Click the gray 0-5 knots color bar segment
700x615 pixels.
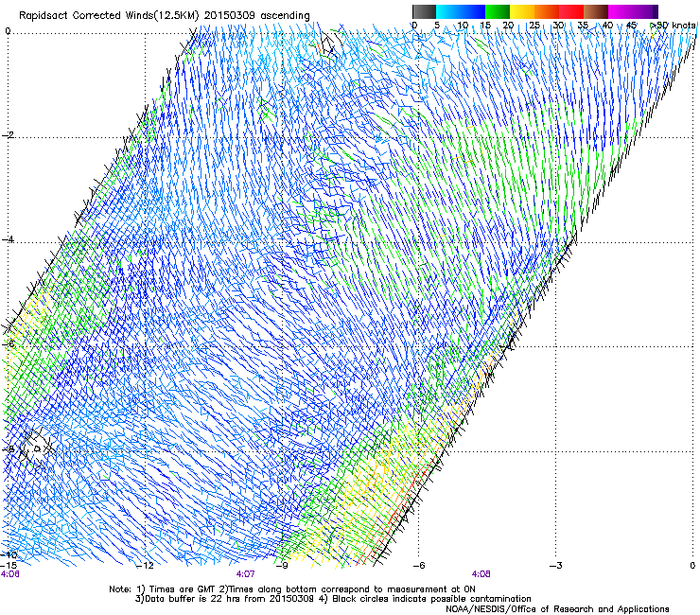(424, 11)
